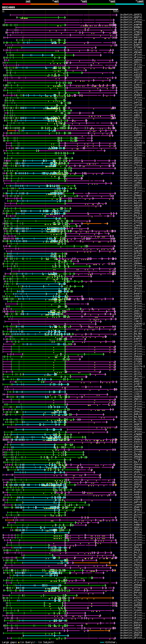
Task: Select the UniRef100_Q7REV3 entry
Action: click(x=131, y=85)
